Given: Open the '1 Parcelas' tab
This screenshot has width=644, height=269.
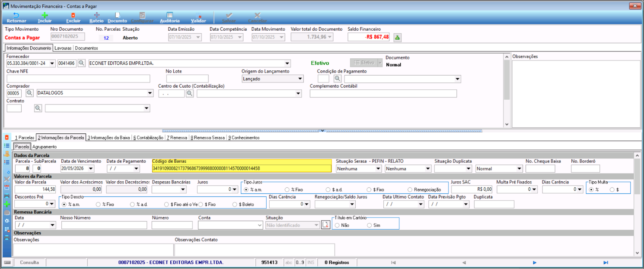Looking at the screenshot, I should tap(24, 138).
